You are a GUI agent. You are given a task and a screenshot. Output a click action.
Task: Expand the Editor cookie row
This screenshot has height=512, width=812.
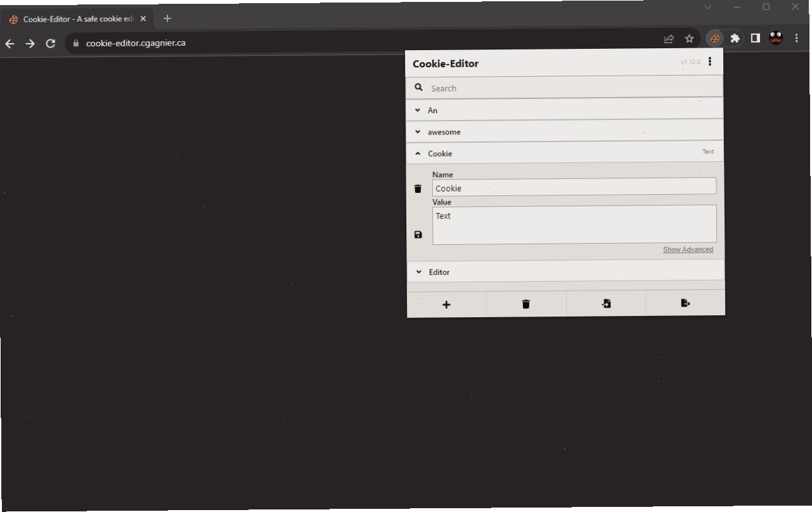pyautogui.click(x=565, y=272)
